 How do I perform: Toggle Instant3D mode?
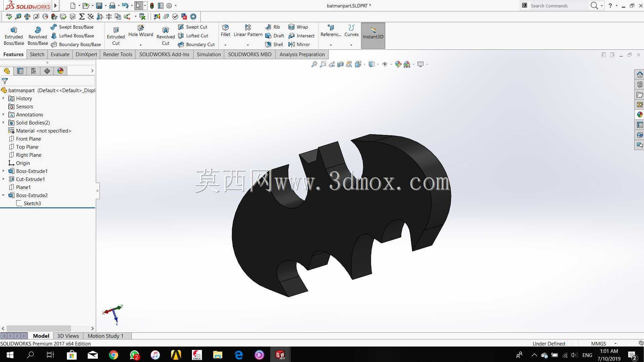pyautogui.click(x=373, y=36)
